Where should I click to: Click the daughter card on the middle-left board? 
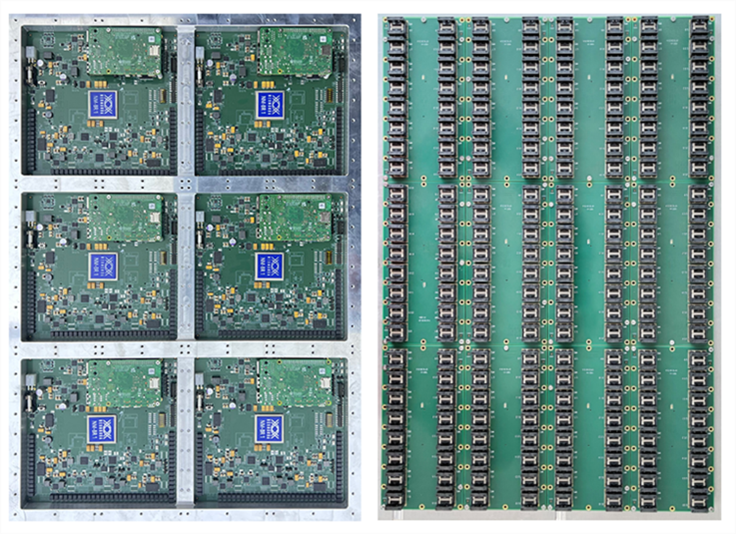[x=124, y=214]
